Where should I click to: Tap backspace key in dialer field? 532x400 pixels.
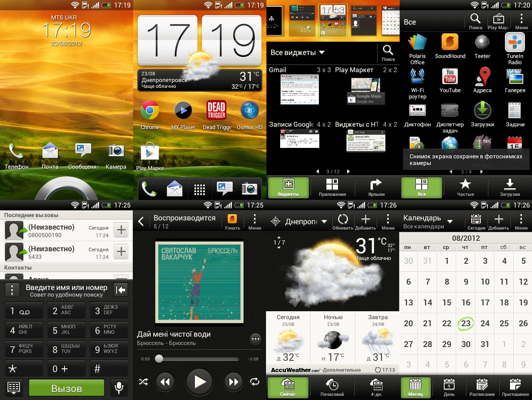pyautogui.click(x=121, y=290)
